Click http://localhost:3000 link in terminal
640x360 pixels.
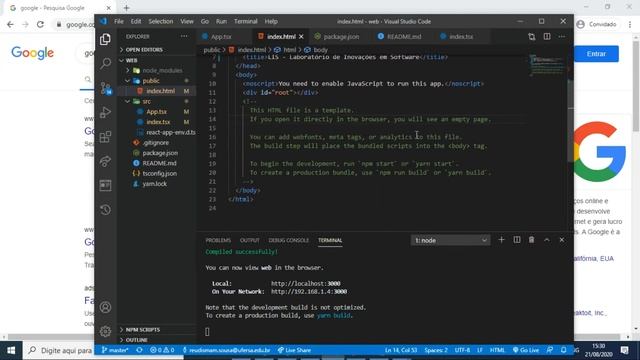click(306, 284)
